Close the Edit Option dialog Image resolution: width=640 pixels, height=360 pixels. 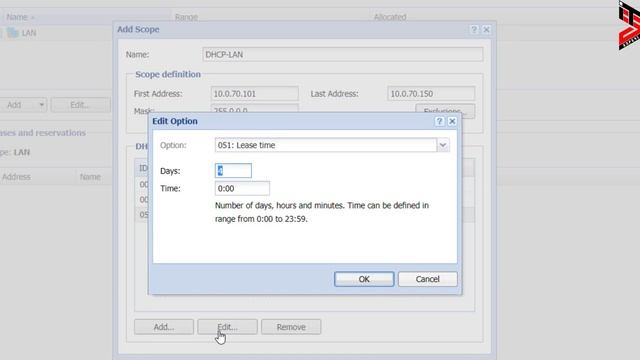(452, 121)
